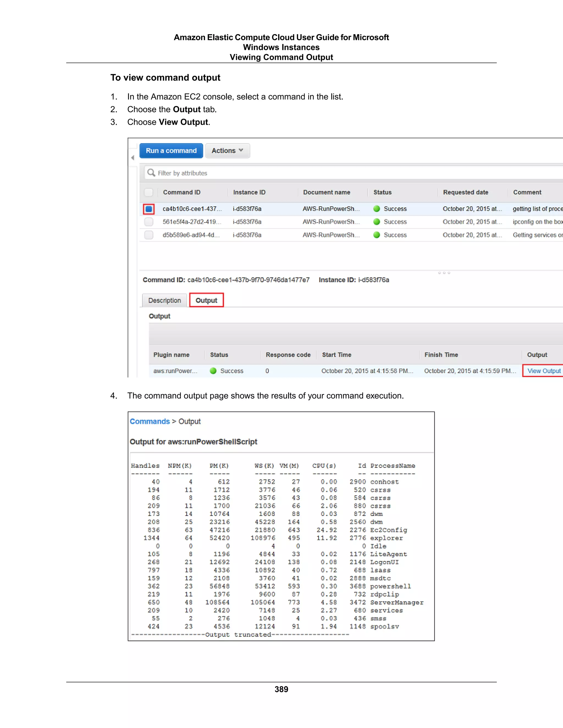Click the green Success status icon for 561e5f4a row

(377, 222)
